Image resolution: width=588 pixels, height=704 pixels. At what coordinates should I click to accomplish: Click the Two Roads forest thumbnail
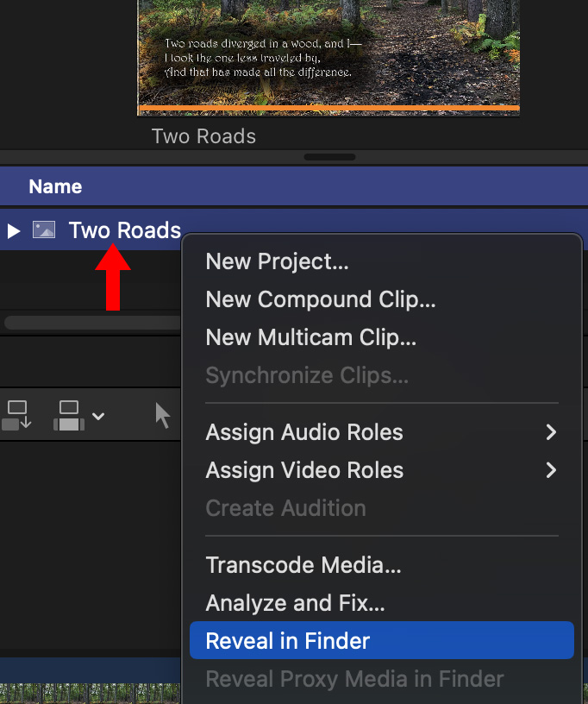tap(328, 52)
